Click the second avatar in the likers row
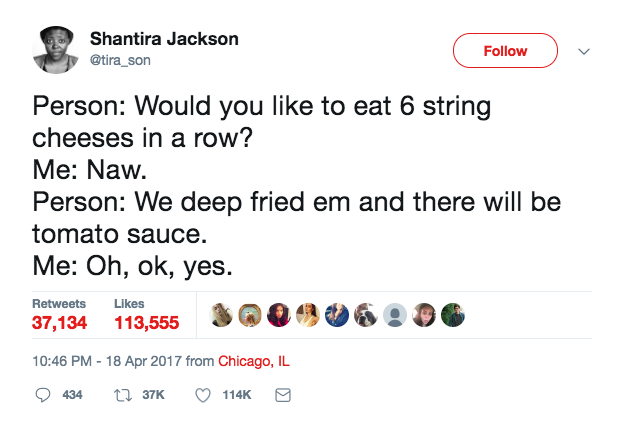 tap(251, 314)
